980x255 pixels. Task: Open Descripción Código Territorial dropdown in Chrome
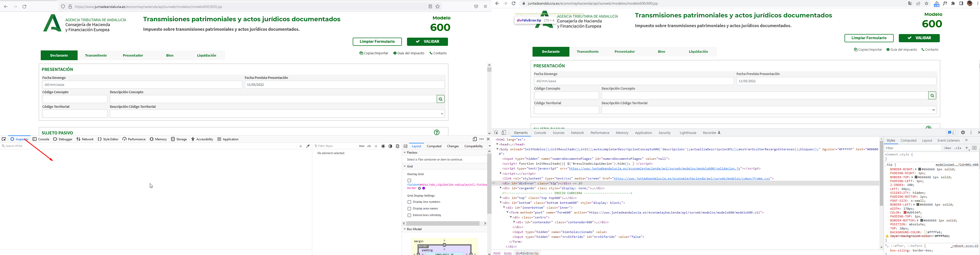[768, 110]
